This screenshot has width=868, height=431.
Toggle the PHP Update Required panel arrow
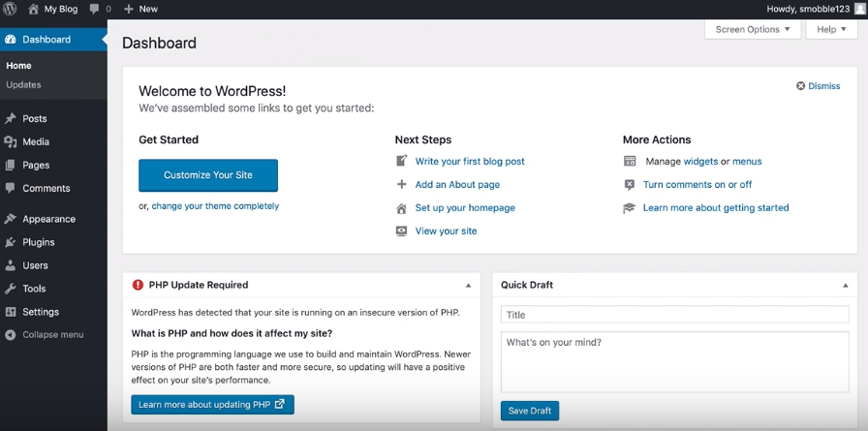tap(469, 286)
